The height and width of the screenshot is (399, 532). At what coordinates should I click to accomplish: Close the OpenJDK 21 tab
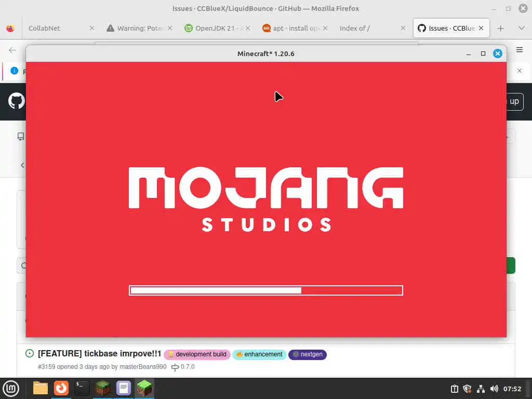click(248, 28)
